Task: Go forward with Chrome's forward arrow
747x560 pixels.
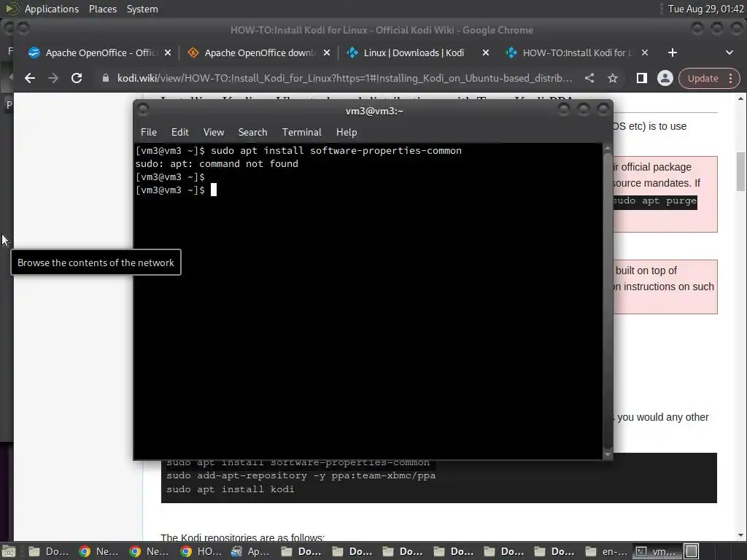Action: tap(53, 78)
